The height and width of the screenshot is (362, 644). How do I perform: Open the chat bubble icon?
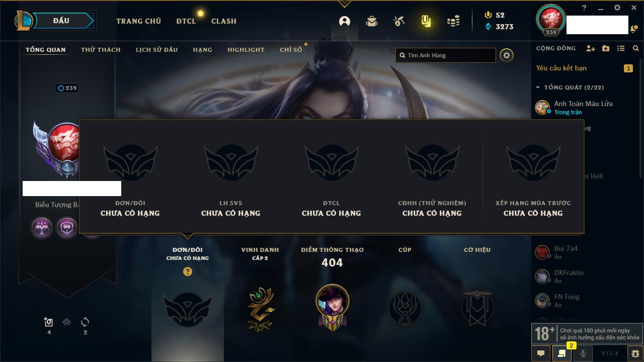(541, 353)
